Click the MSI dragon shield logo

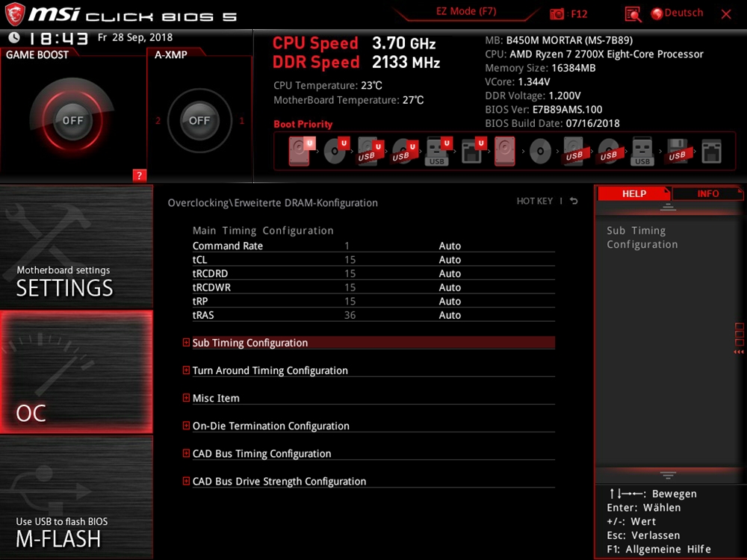15,13
